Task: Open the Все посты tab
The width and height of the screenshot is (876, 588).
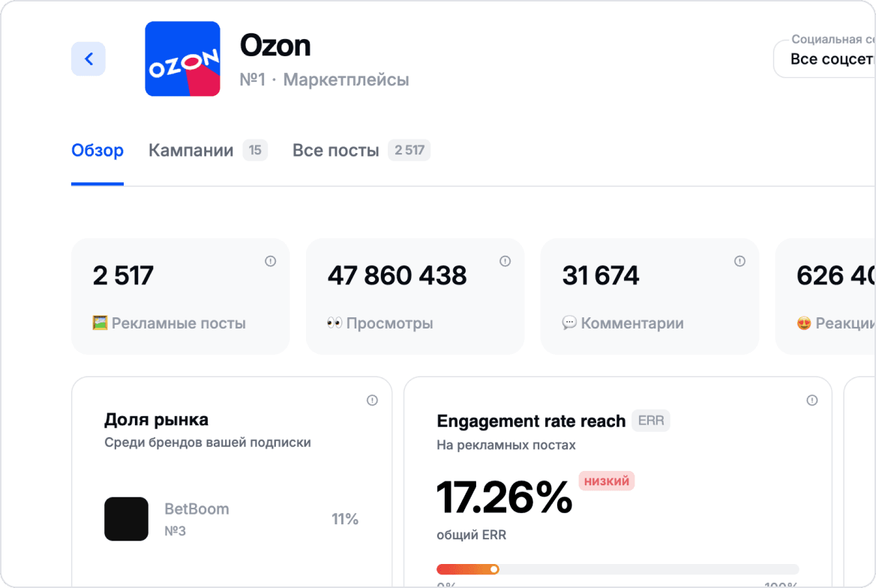Action: tap(334, 150)
